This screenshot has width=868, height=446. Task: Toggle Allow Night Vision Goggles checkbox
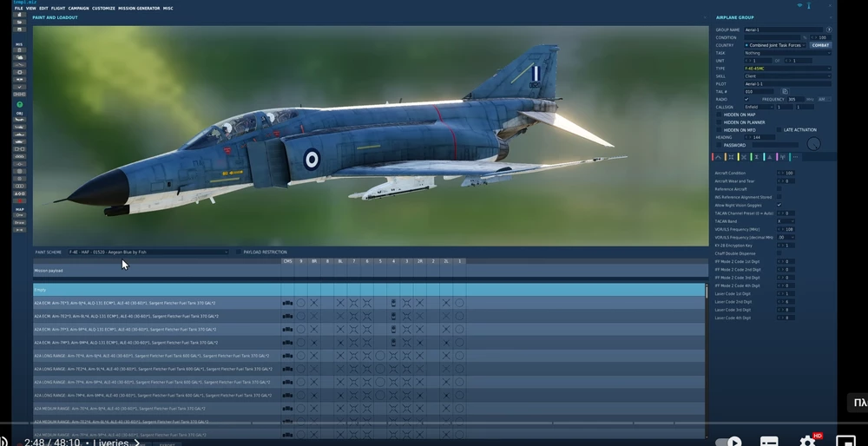point(779,205)
